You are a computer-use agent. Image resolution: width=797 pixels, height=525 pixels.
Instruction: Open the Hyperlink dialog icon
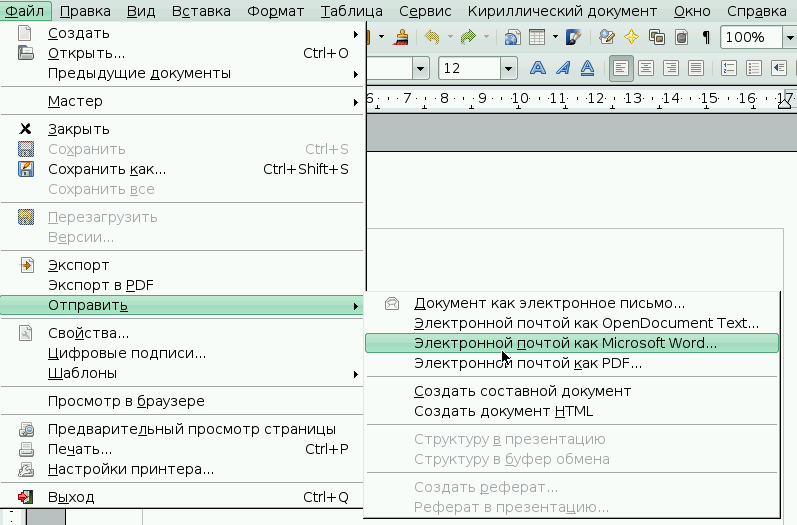(512, 38)
